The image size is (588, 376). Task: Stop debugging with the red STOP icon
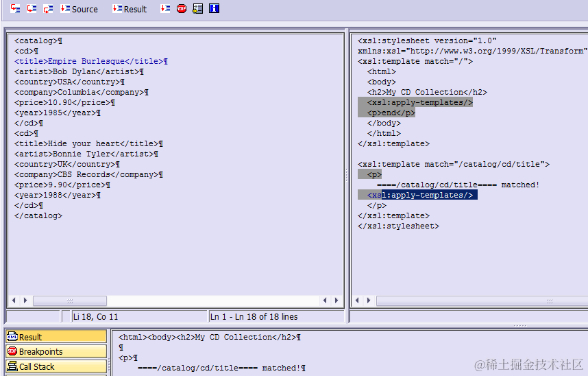point(182,9)
